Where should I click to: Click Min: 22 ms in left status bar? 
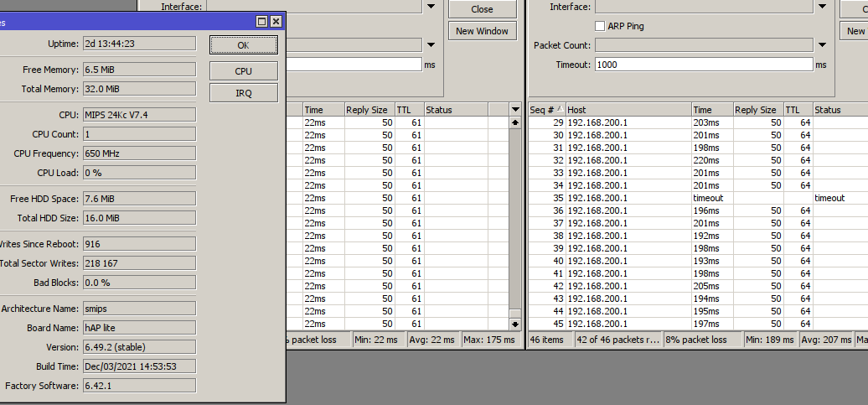pyautogui.click(x=380, y=340)
